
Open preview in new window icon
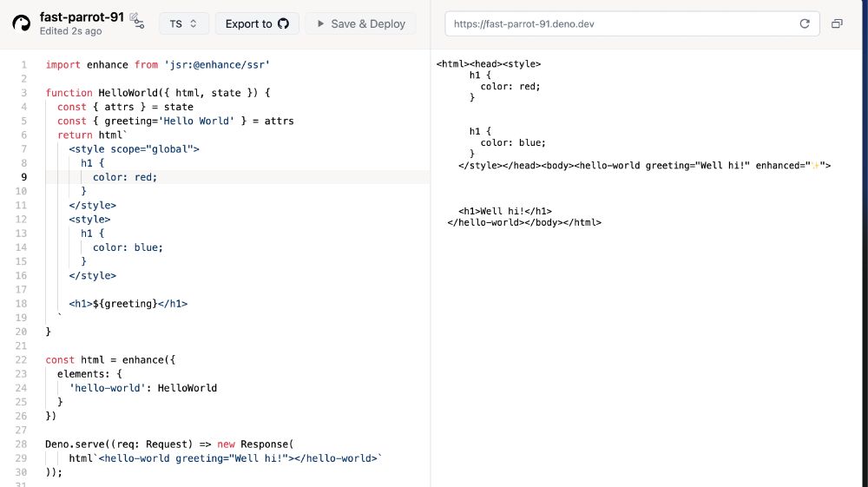click(837, 23)
